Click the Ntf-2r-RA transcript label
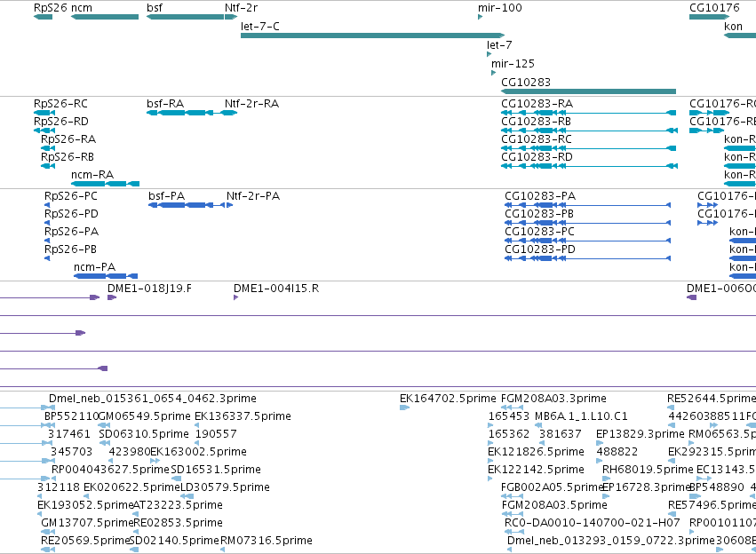Image resolution: width=756 pixels, height=554 pixels. coord(251,104)
